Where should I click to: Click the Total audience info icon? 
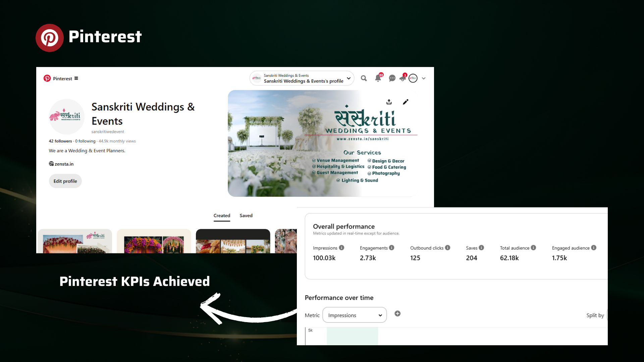[533, 248]
